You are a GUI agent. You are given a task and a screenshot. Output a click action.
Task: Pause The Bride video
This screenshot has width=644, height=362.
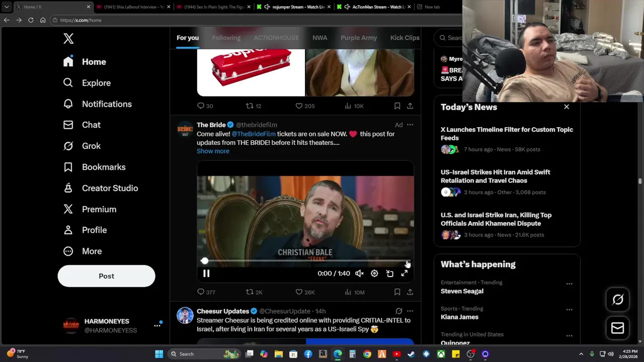(x=206, y=274)
